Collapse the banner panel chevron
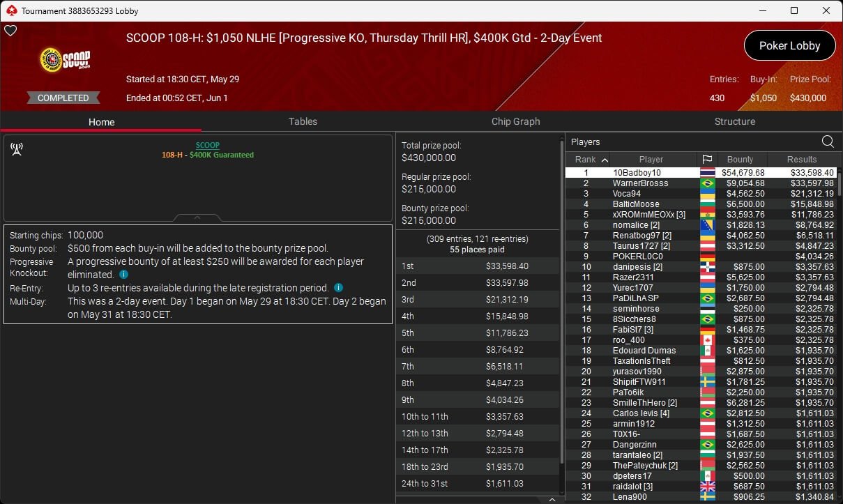Viewport: 843px width, 504px height. coord(197,217)
